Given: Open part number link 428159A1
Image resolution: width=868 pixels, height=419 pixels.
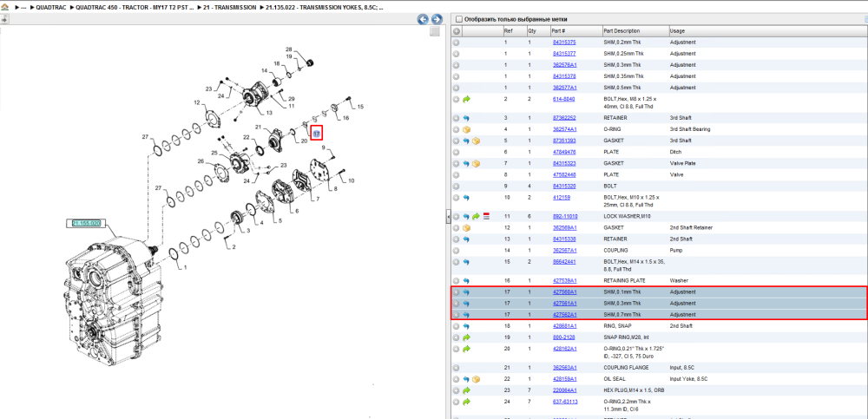Looking at the screenshot, I should pyautogui.click(x=565, y=379).
